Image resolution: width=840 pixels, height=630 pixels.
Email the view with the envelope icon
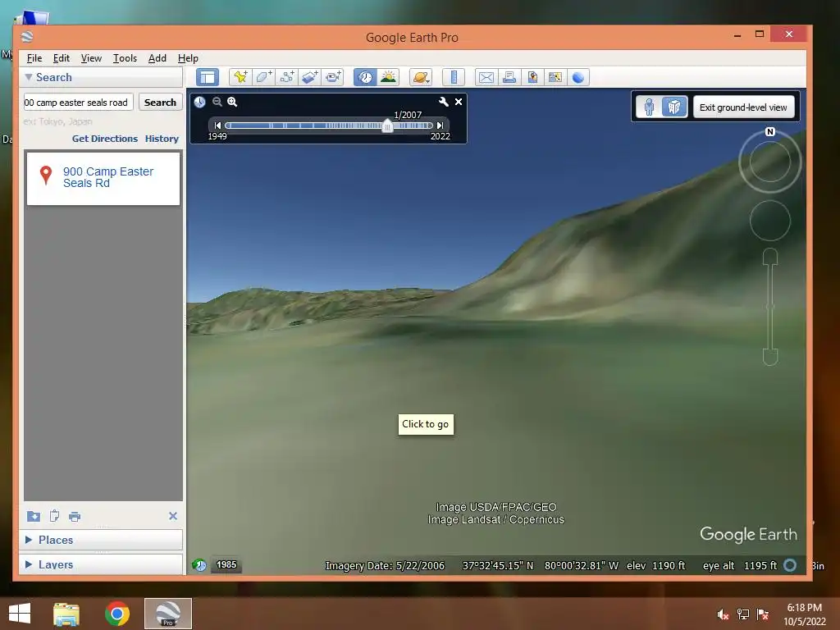click(x=486, y=77)
